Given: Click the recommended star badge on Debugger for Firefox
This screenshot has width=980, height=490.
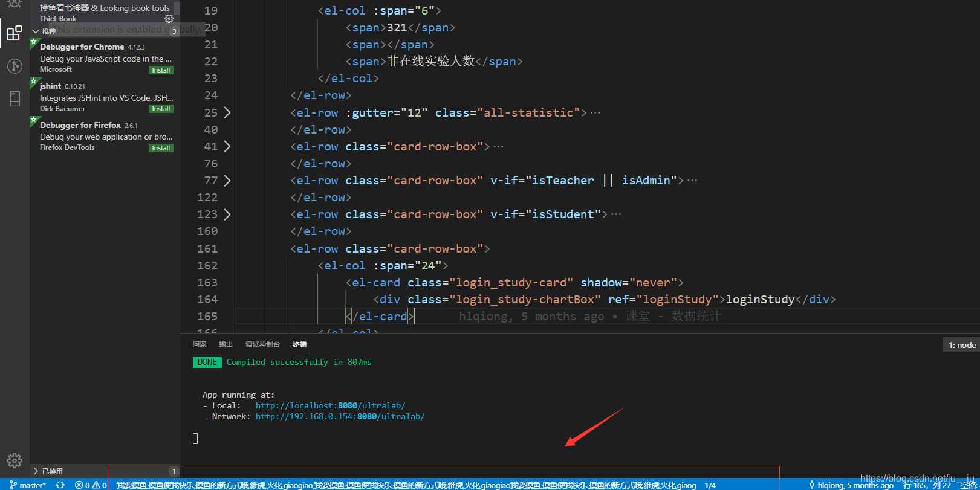Looking at the screenshot, I should pyautogui.click(x=33, y=121).
